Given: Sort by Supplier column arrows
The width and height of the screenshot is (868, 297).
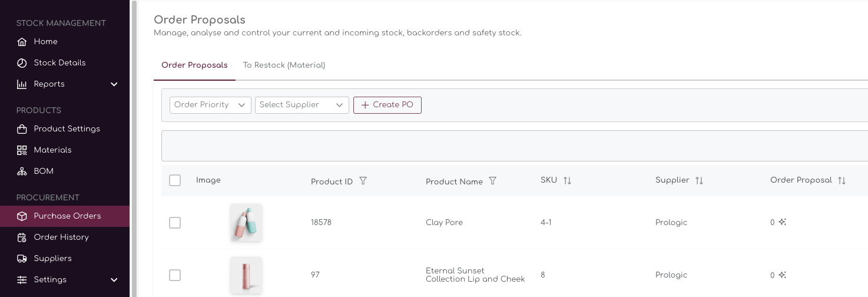Looking at the screenshot, I should [699, 181].
